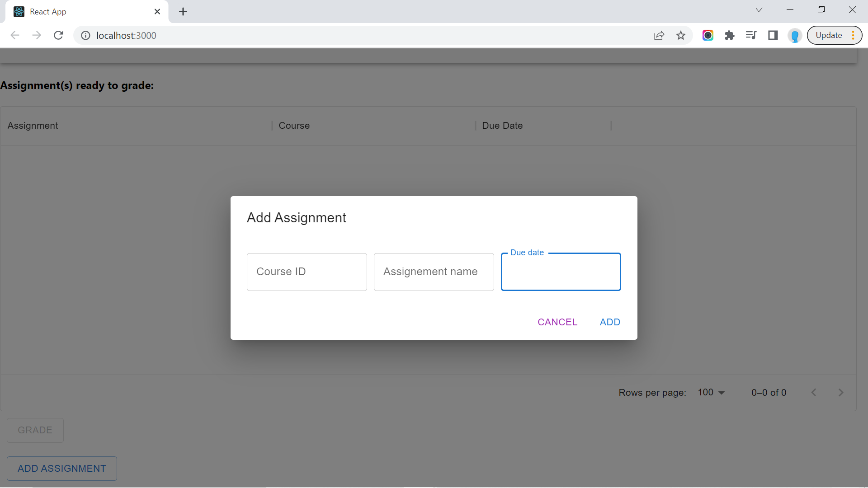Click the Course ID field

(x=307, y=272)
